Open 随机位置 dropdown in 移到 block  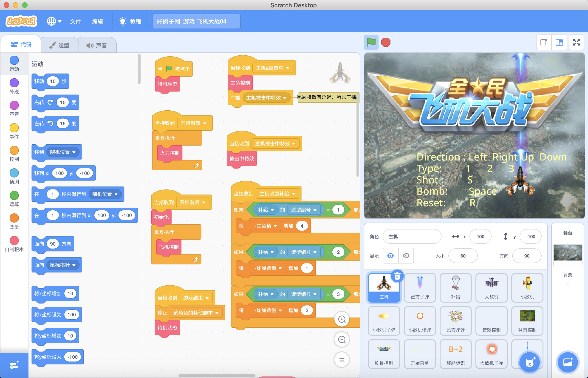[63, 152]
